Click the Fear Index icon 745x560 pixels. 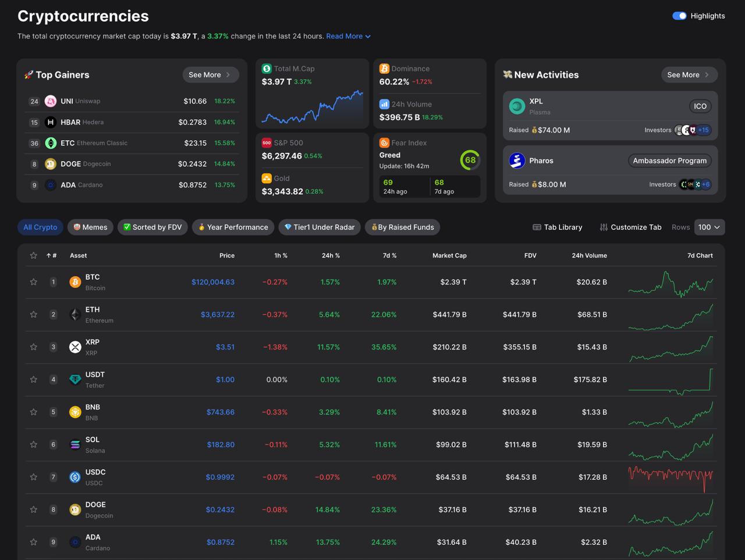tap(384, 142)
